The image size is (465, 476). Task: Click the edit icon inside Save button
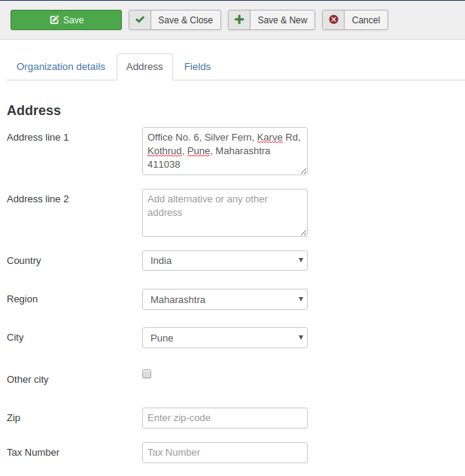pyautogui.click(x=53, y=20)
